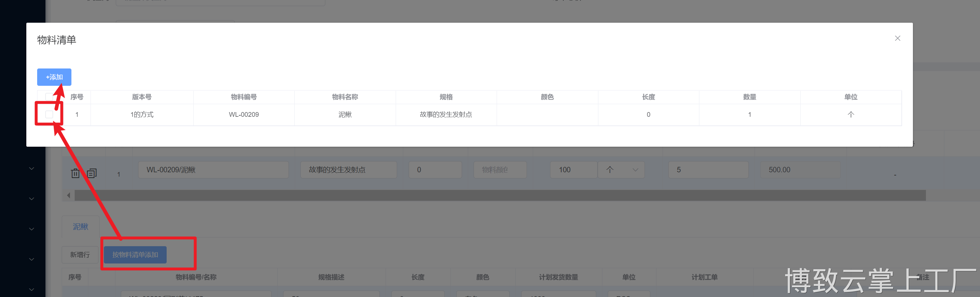980x297 pixels.
Task: Click the horizontal scrollbar left arrow
Action: [x=69, y=195]
